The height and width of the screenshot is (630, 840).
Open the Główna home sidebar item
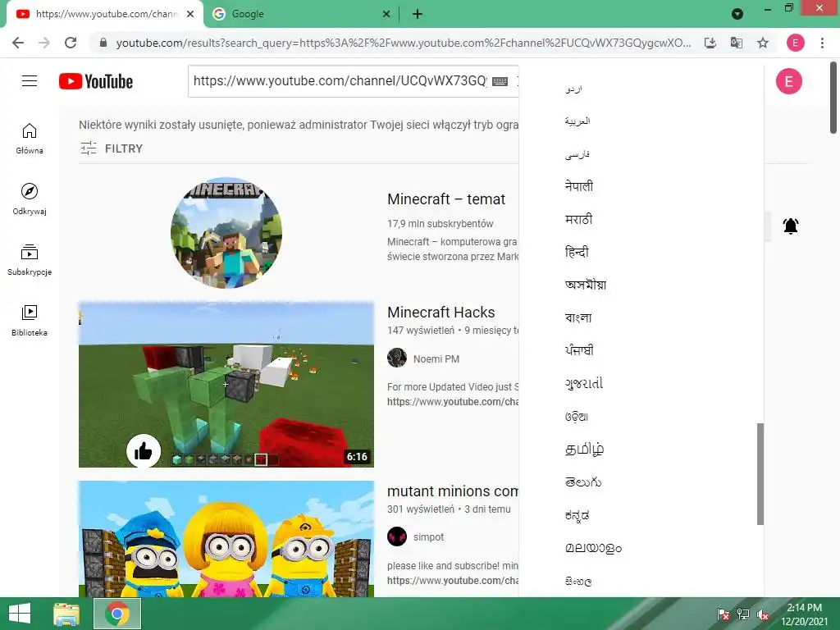pyautogui.click(x=30, y=138)
